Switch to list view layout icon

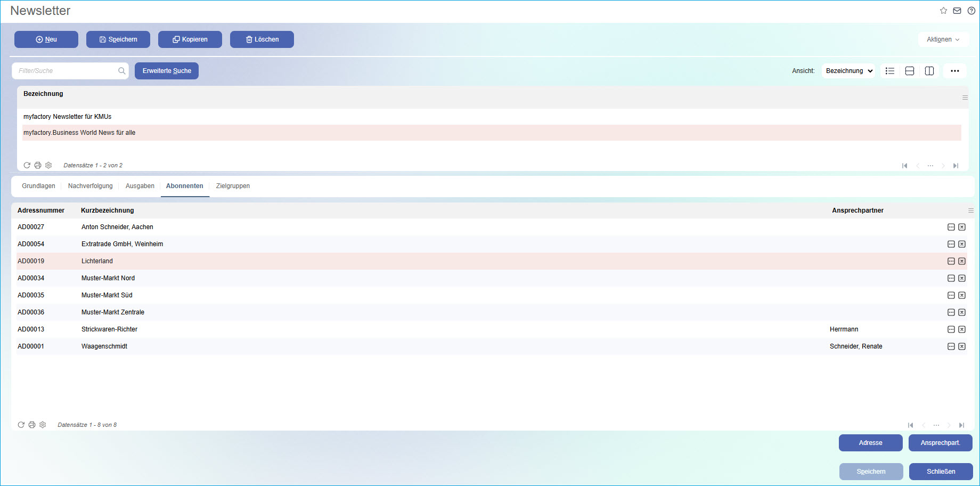890,71
